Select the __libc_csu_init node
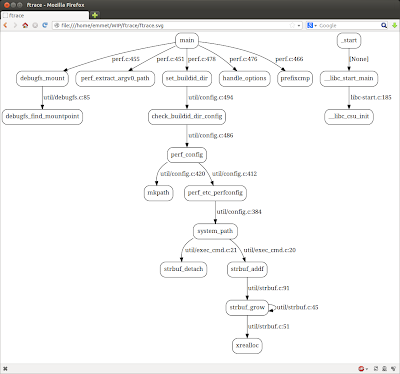400x374 pixels. pos(349,117)
